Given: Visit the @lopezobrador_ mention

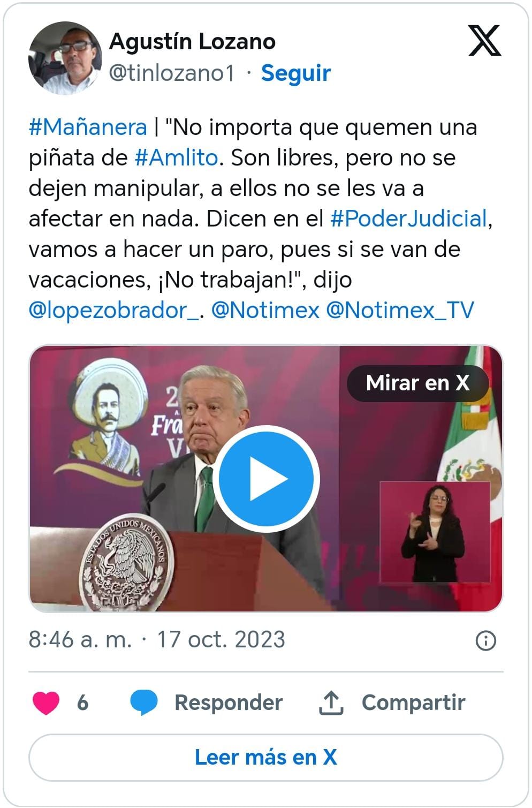Looking at the screenshot, I should coord(114,311).
